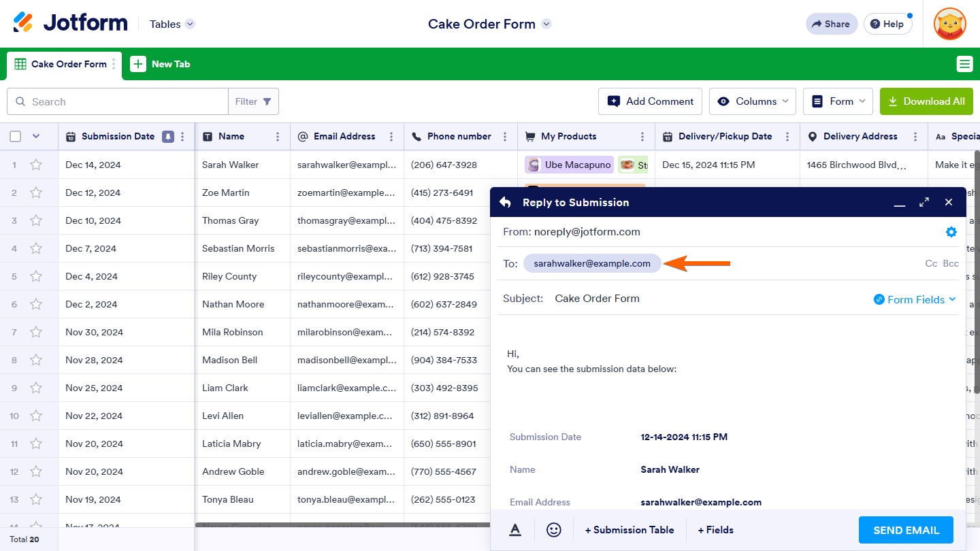The image size is (980, 551).
Task: Click the Search input field
Action: coord(118,101)
